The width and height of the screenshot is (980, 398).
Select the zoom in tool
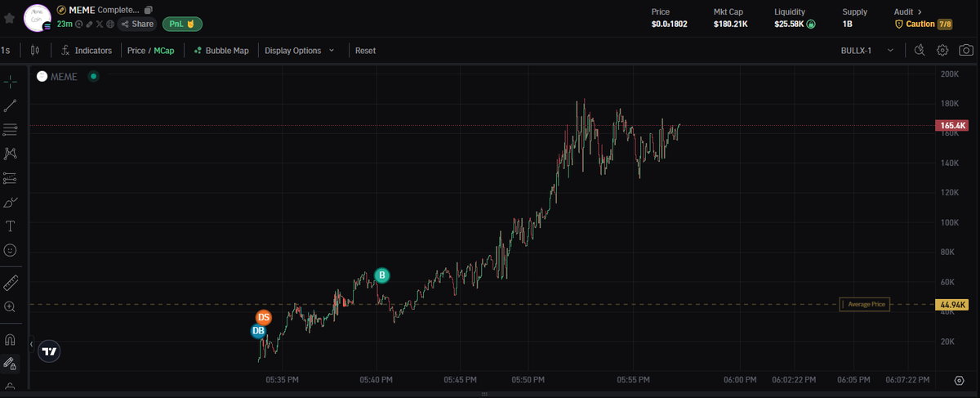[x=11, y=306]
